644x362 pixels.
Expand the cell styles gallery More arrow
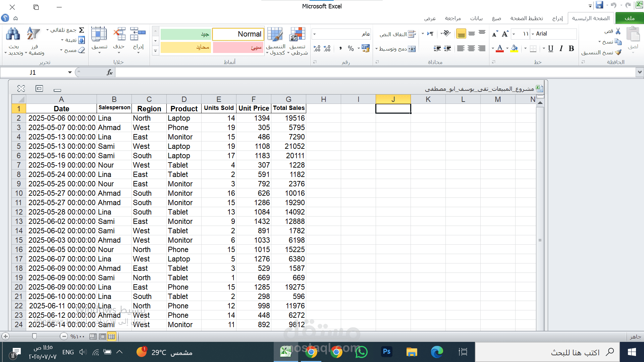point(155,51)
